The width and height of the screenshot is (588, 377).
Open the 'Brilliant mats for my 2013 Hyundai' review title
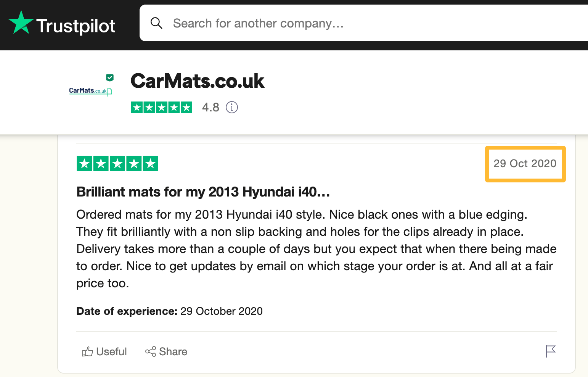click(x=203, y=192)
